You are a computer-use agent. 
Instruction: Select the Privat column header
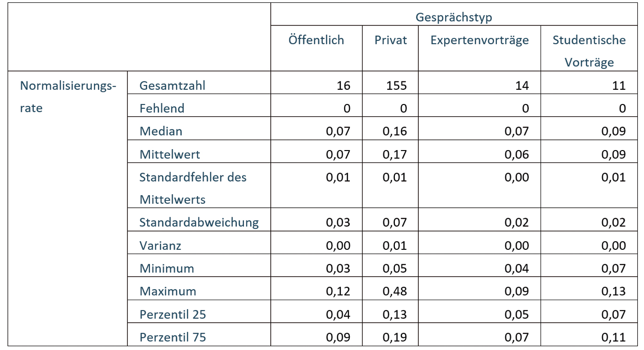[391, 40]
